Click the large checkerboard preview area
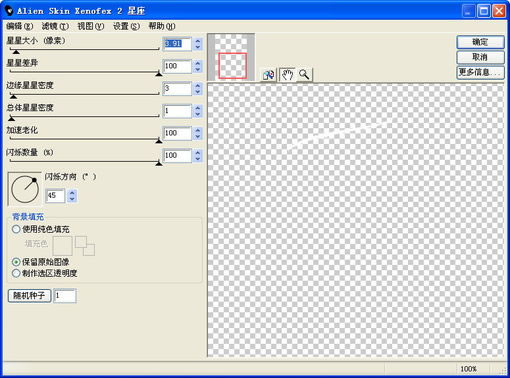510x378 pixels. click(x=356, y=220)
